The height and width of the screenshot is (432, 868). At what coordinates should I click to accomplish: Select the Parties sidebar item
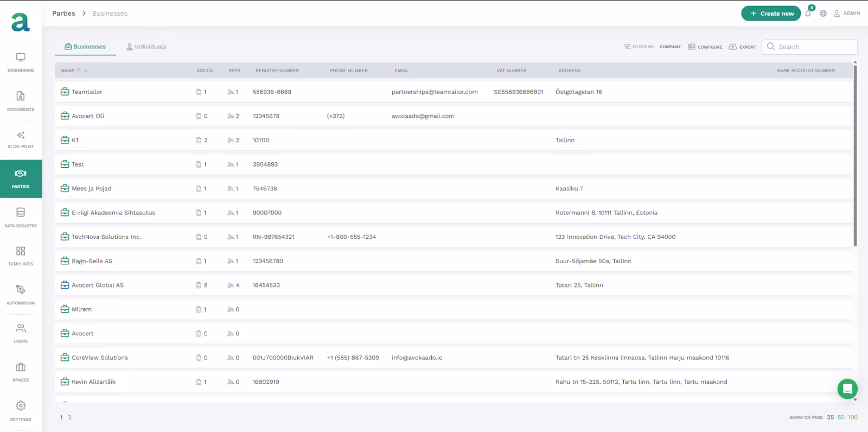point(21,179)
